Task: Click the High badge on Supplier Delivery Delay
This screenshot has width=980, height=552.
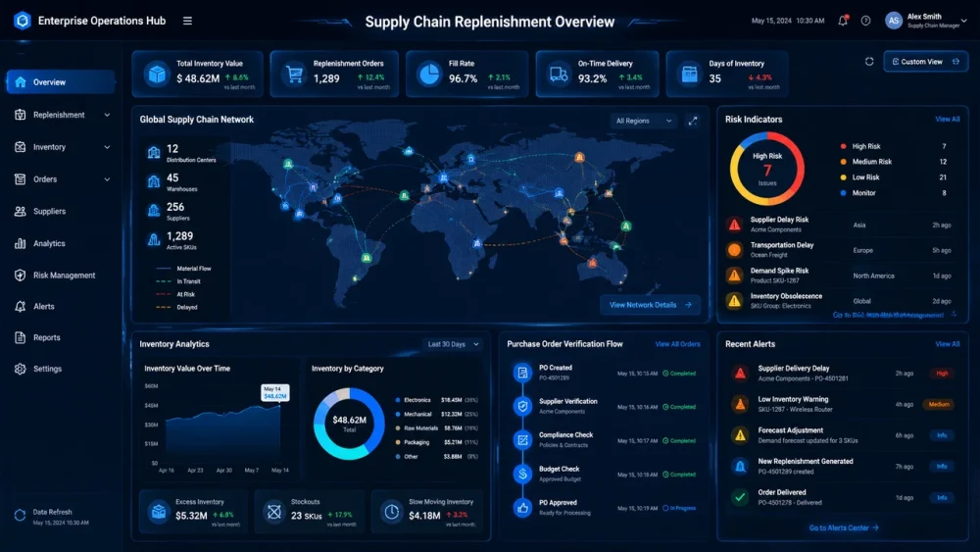Action: 942,374
